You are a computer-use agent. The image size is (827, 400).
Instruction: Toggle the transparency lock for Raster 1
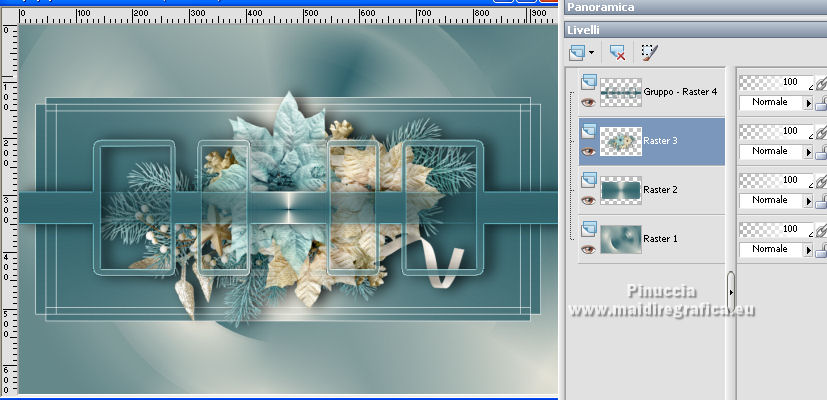tap(821, 250)
